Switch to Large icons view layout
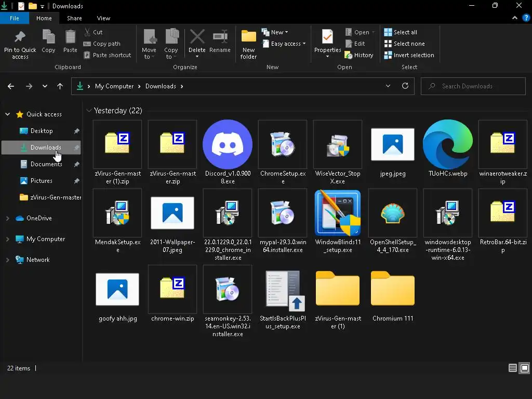Screen dimensions: 532x399 point(525,368)
